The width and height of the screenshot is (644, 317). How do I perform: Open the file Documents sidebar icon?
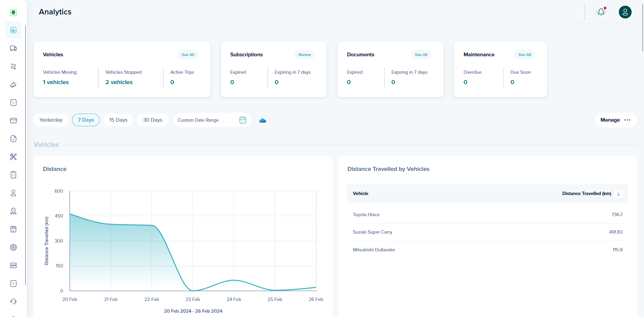click(13, 139)
